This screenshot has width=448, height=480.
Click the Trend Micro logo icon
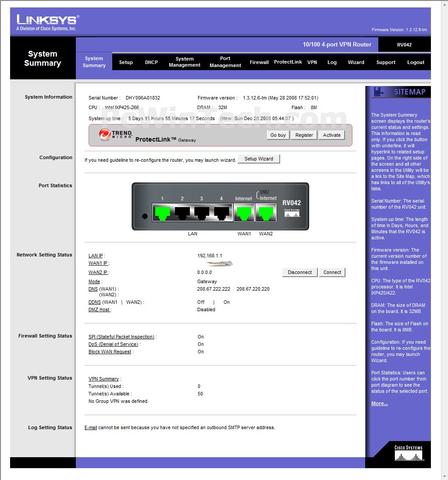point(105,135)
